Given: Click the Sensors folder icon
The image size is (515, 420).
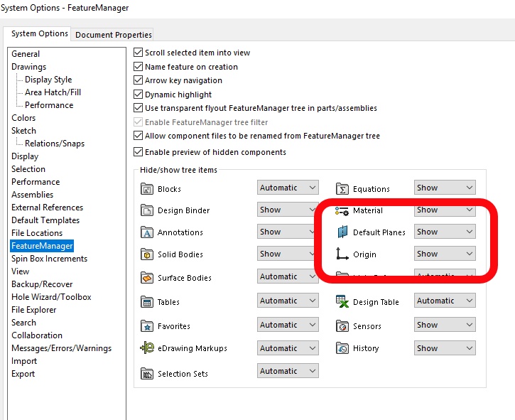Looking at the screenshot, I should [x=342, y=326].
